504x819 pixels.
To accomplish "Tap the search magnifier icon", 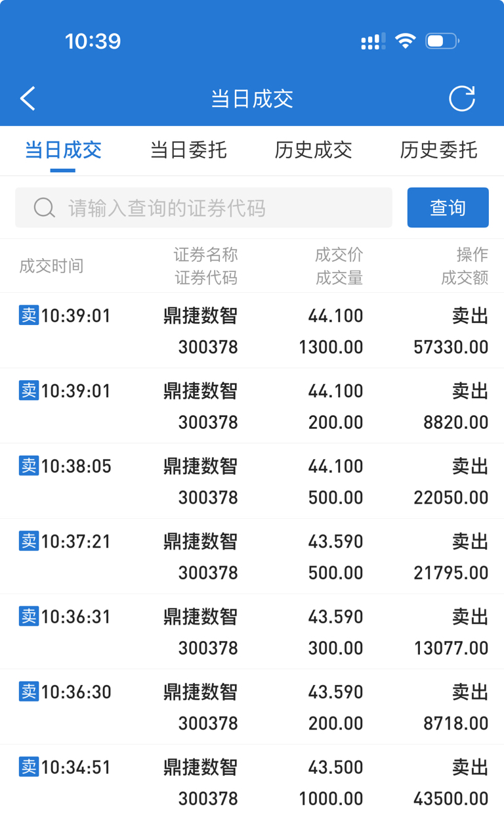I will point(44,208).
